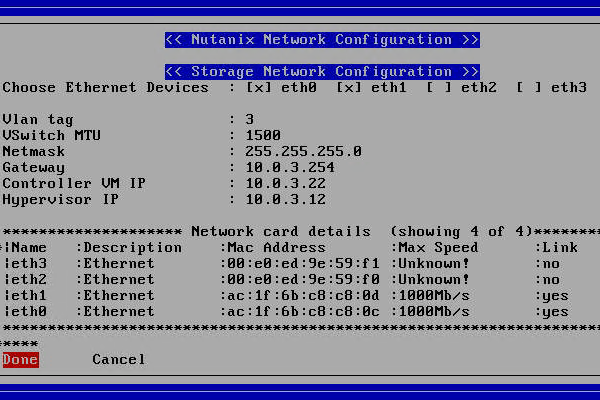Image resolution: width=600 pixels, height=400 pixels.
Task: Edit the Netmask field 255.255.255.0
Action: coord(303,152)
